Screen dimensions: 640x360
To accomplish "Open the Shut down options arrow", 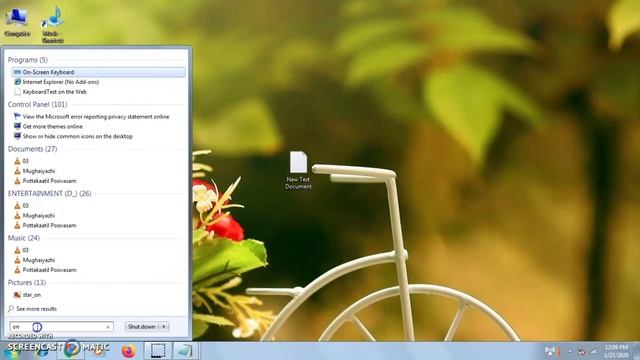I will pos(164,327).
